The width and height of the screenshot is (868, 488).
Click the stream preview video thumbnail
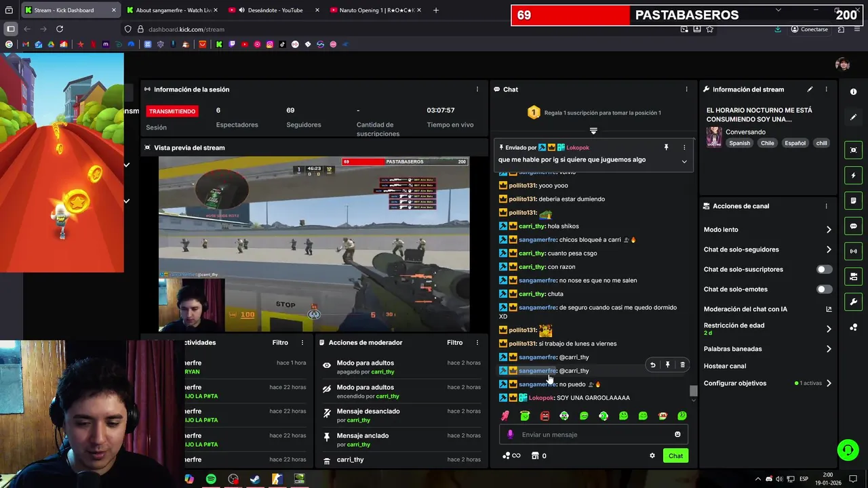pyautogui.click(x=314, y=244)
